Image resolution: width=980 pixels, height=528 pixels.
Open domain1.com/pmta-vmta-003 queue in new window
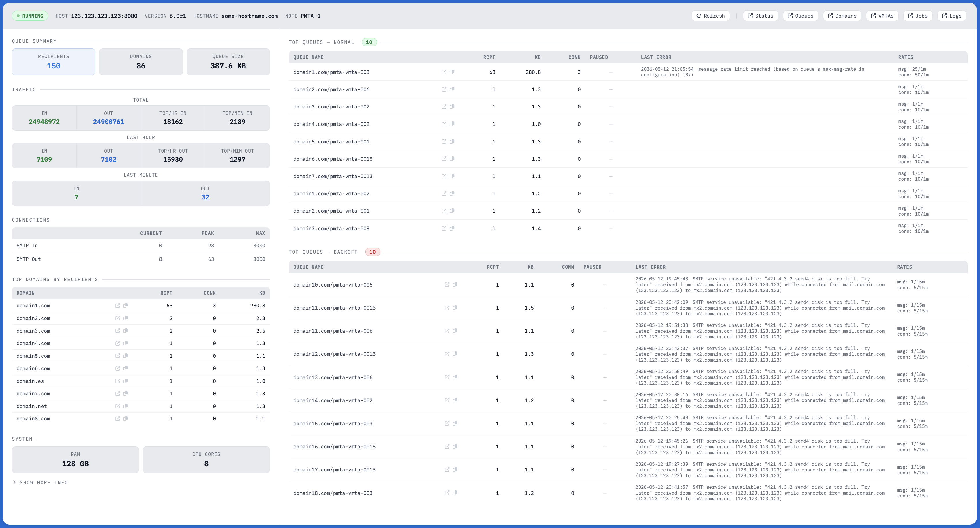point(444,72)
